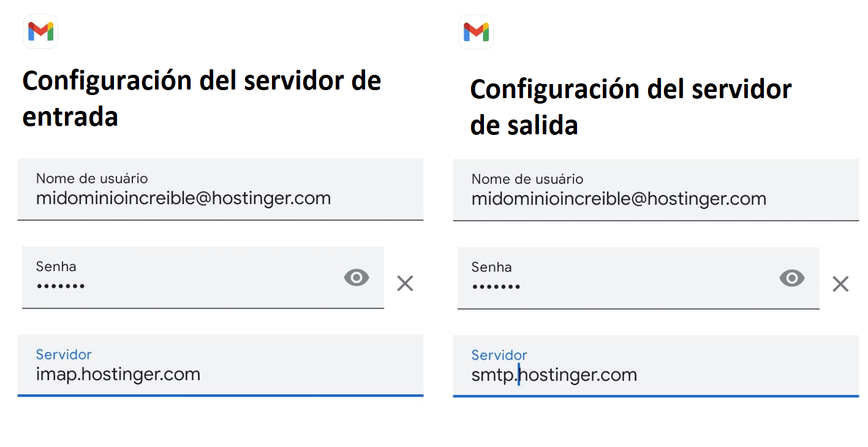Click into the Senha field under salida

click(638, 278)
